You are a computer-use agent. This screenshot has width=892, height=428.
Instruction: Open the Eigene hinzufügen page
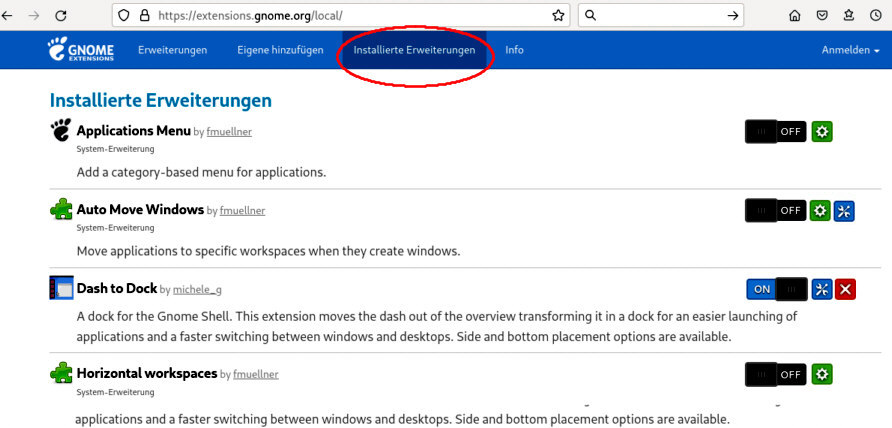pyautogui.click(x=280, y=50)
